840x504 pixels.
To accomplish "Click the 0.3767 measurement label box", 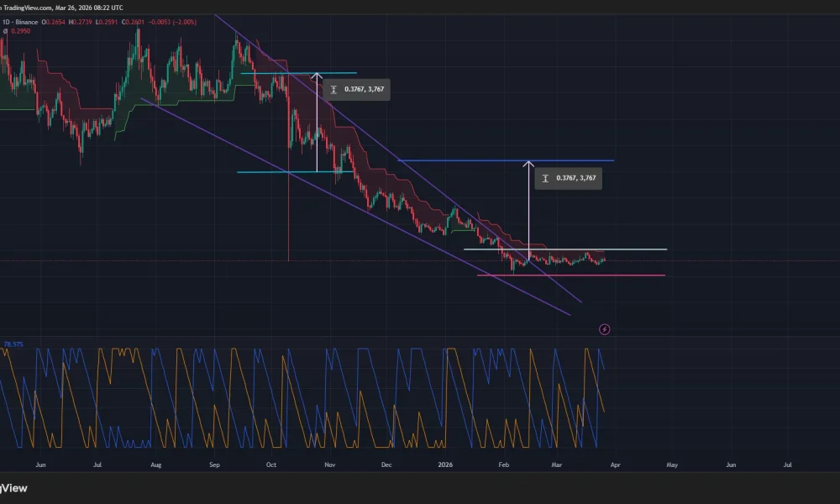I will coord(356,89).
